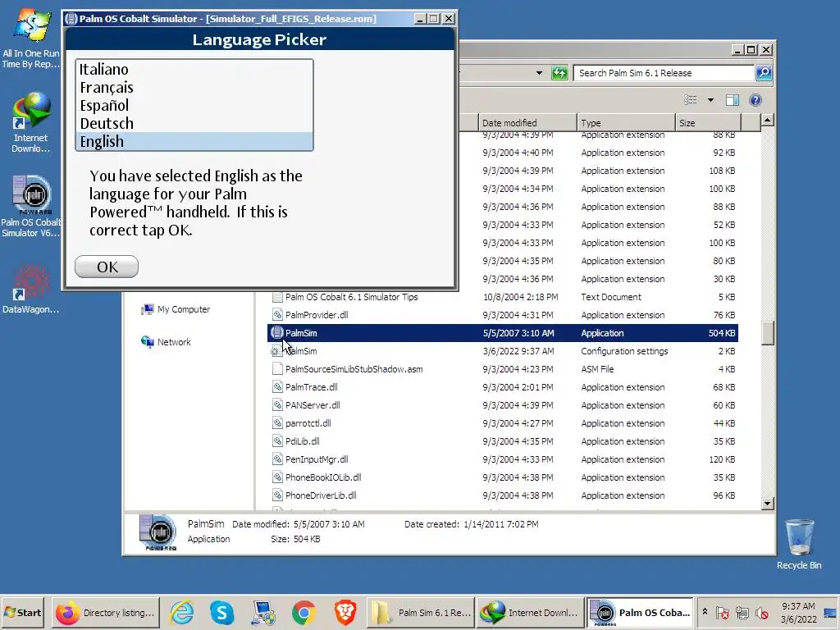The height and width of the screenshot is (630, 840).
Task: Select the Palm OS Cobalt 6.1 Simulator Tips file
Action: (x=503, y=297)
